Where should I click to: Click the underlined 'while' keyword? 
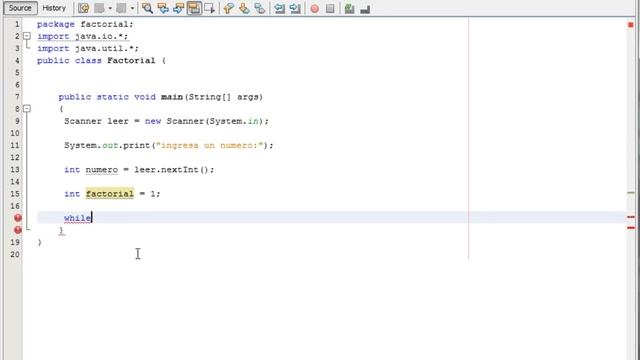[78, 218]
